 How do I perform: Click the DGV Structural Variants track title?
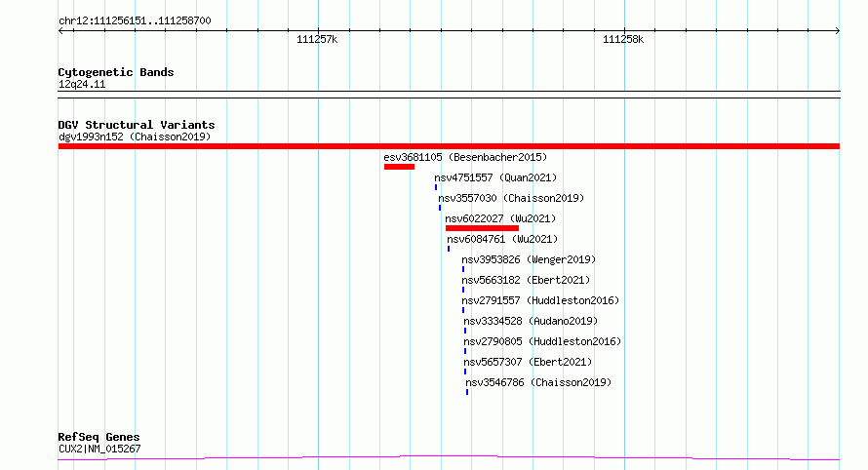tap(137, 125)
